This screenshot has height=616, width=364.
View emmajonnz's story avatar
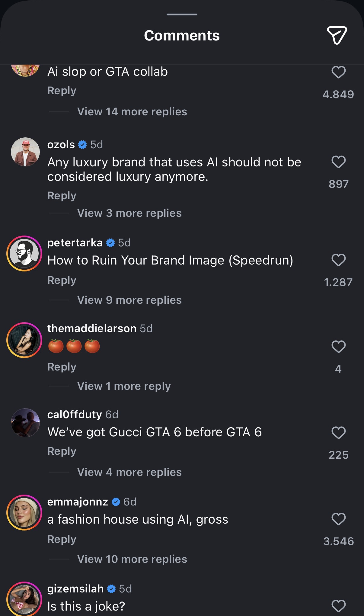click(x=24, y=512)
